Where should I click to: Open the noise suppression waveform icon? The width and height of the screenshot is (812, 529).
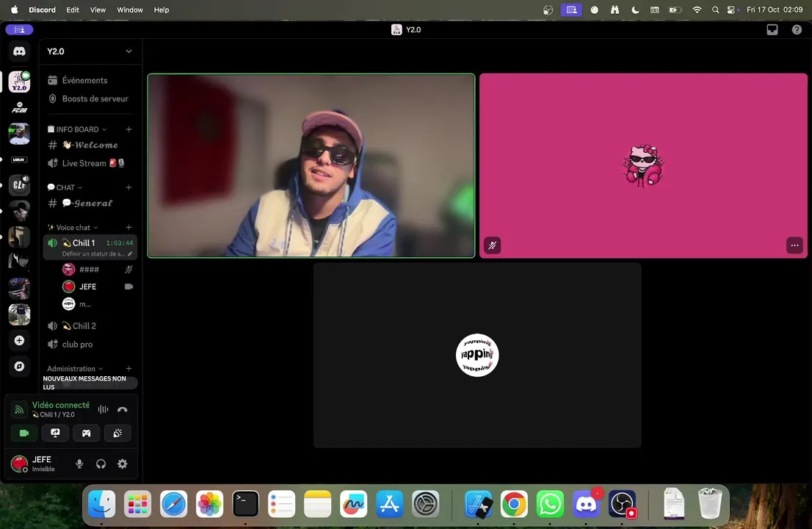point(103,409)
